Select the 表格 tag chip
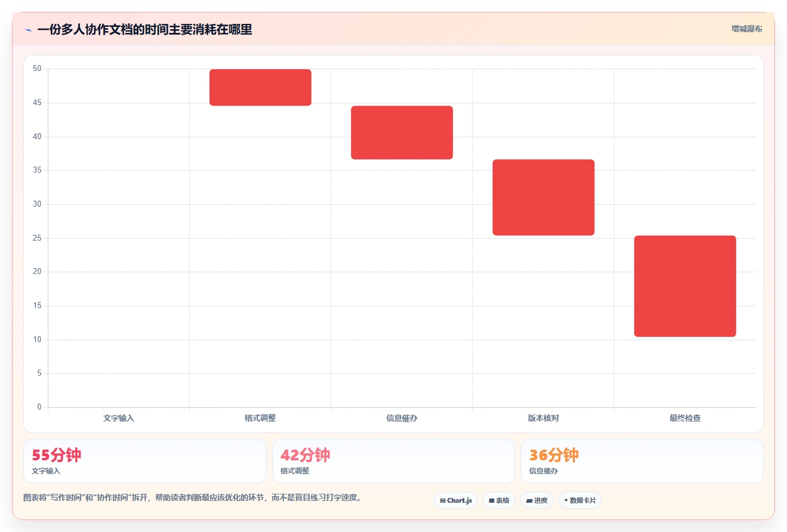 [x=499, y=500]
